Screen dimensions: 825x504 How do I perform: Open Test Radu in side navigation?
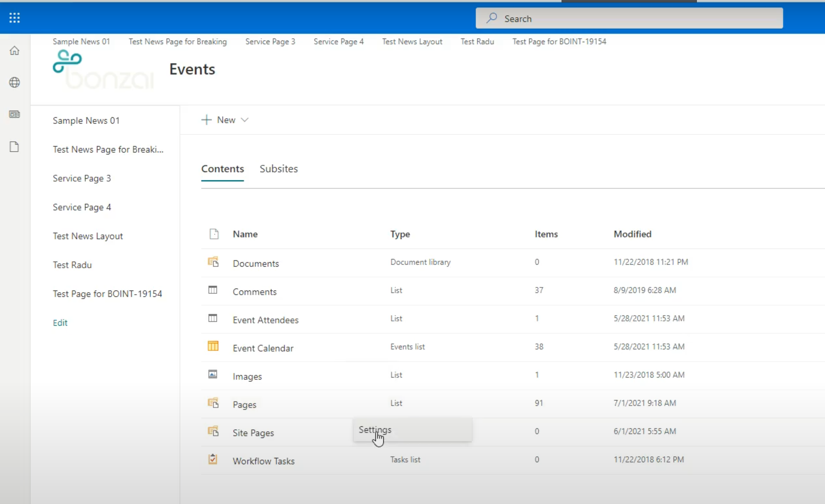pos(72,265)
